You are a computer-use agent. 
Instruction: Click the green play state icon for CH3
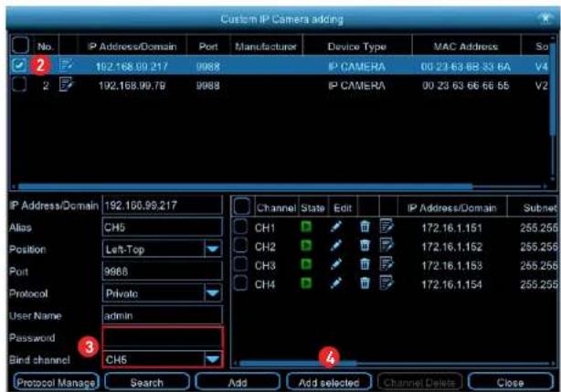click(306, 264)
